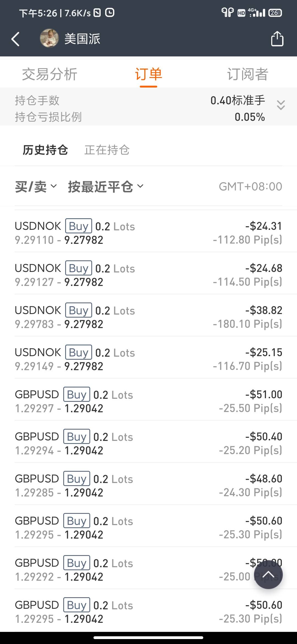The height and width of the screenshot is (644, 297).
Task: Switch to the 交易分析 tab
Action: [x=50, y=74]
